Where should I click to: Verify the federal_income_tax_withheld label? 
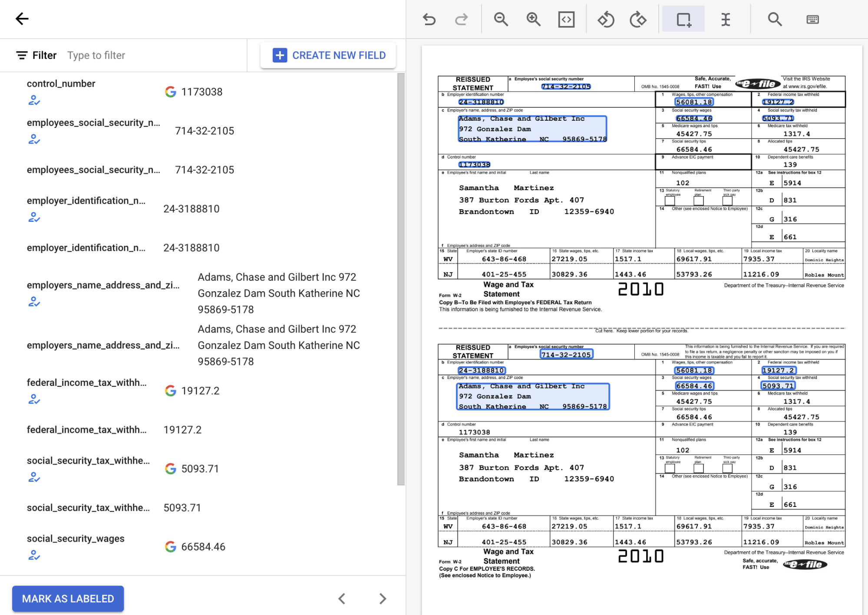click(34, 399)
